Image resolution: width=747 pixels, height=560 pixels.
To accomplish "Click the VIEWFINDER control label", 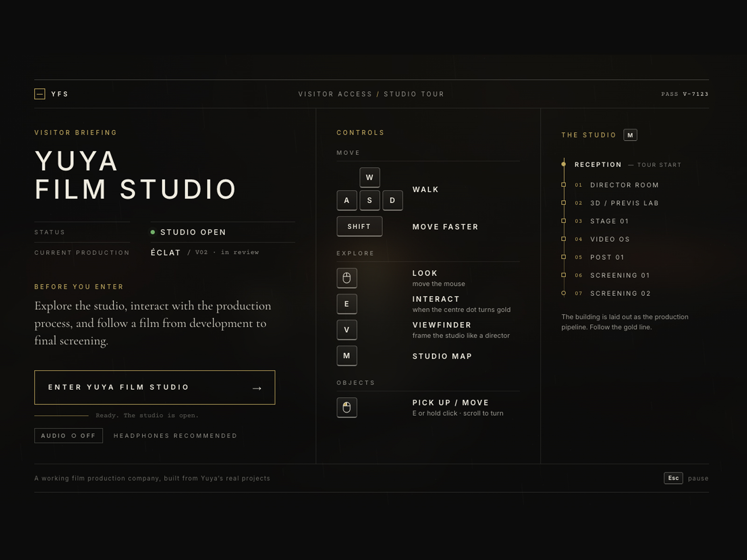I will click(x=442, y=325).
